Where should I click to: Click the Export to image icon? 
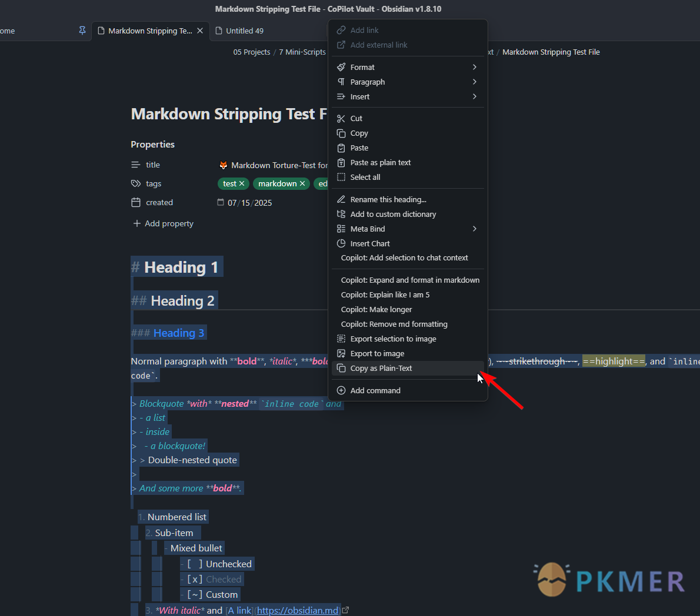point(341,354)
